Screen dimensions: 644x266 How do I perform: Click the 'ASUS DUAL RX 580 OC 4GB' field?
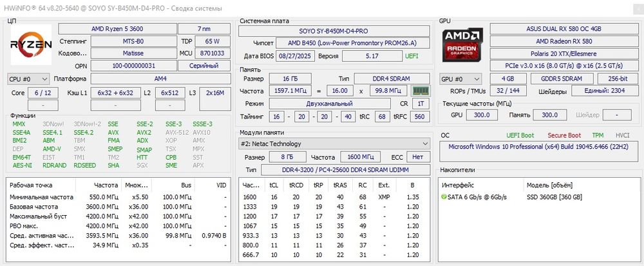tap(563, 29)
